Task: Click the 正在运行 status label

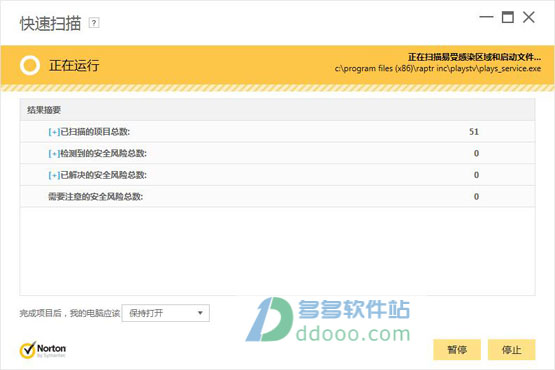Action: pos(74,66)
